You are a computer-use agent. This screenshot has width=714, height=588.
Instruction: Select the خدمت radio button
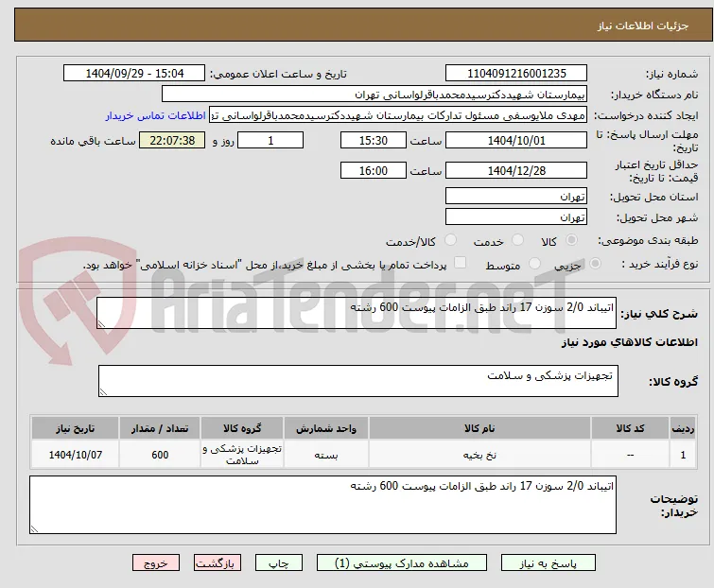pyautogui.click(x=517, y=240)
